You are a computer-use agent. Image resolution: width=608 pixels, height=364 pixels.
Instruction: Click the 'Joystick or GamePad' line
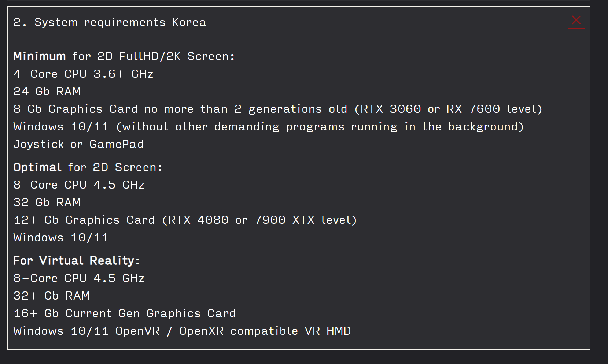(78, 144)
